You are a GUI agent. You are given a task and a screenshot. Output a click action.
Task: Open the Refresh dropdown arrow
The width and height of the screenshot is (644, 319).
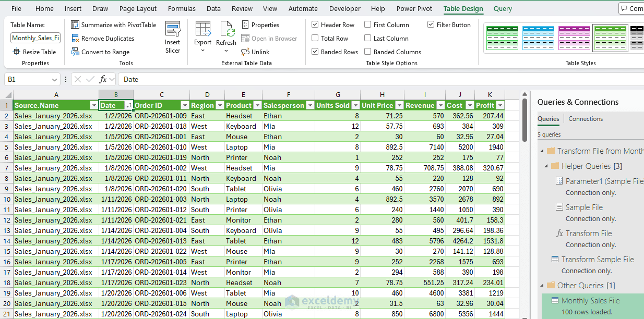[x=226, y=51]
